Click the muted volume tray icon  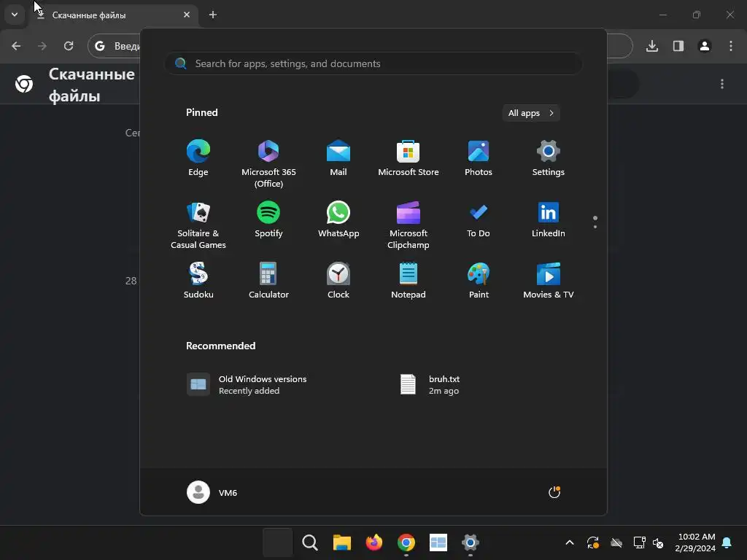tap(659, 542)
